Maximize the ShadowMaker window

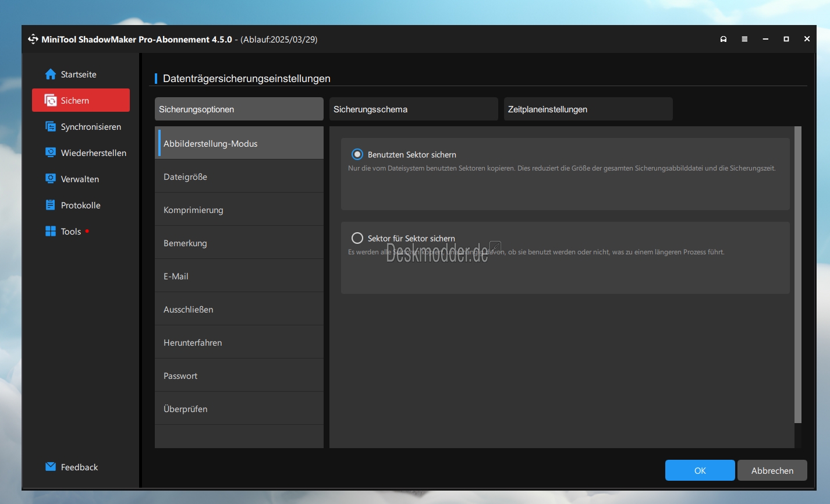point(786,39)
